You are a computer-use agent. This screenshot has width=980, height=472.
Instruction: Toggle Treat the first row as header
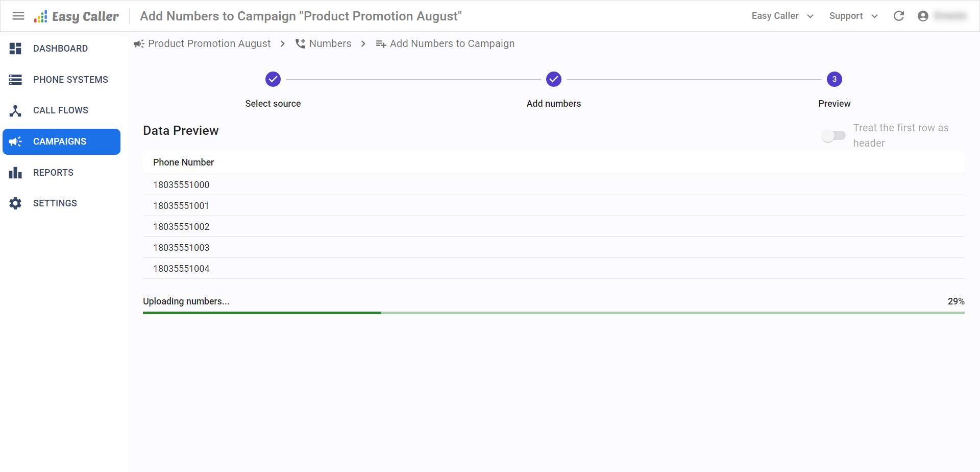(x=834, y=135)
